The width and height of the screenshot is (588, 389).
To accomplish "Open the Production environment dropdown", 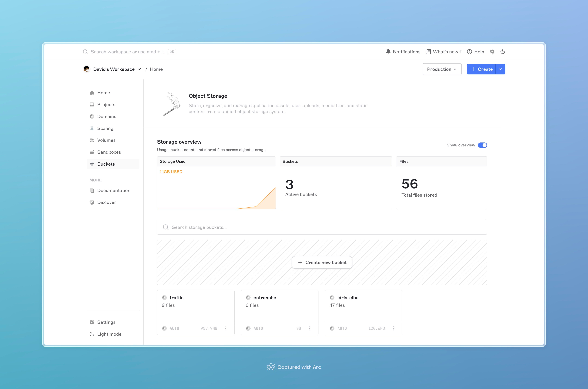I will 442,69.
